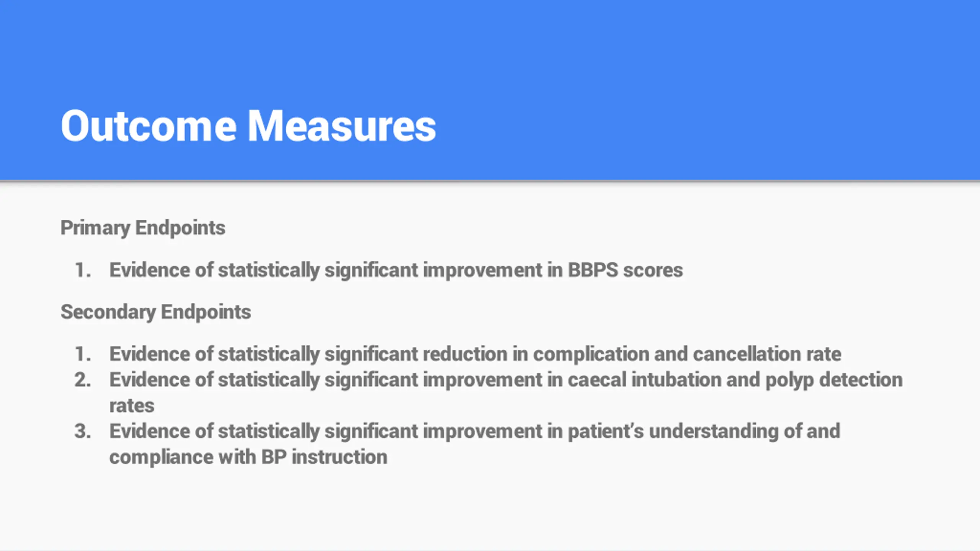
Task: Select the "Primary Endpoints" heading
Action: click(x=143, y=228)
